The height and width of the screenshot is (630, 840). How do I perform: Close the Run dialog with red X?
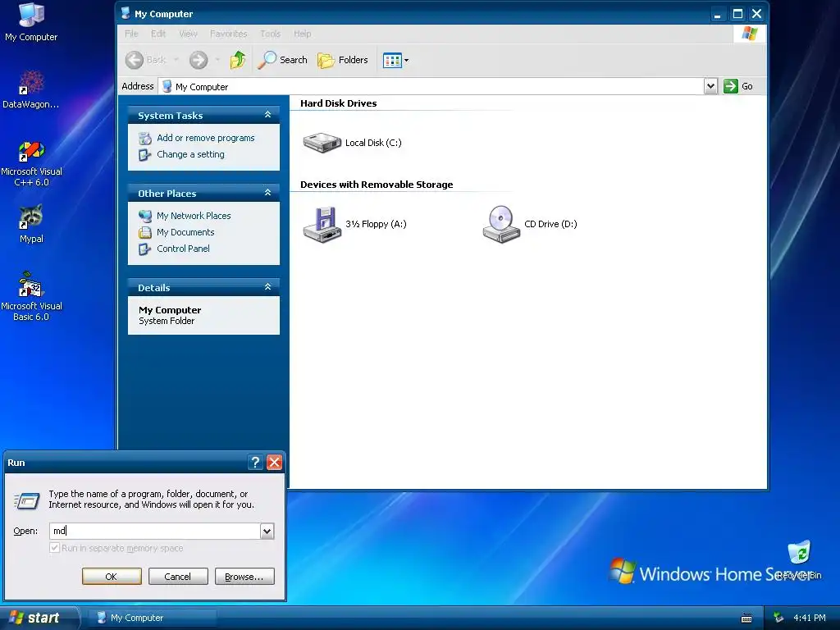274,463
